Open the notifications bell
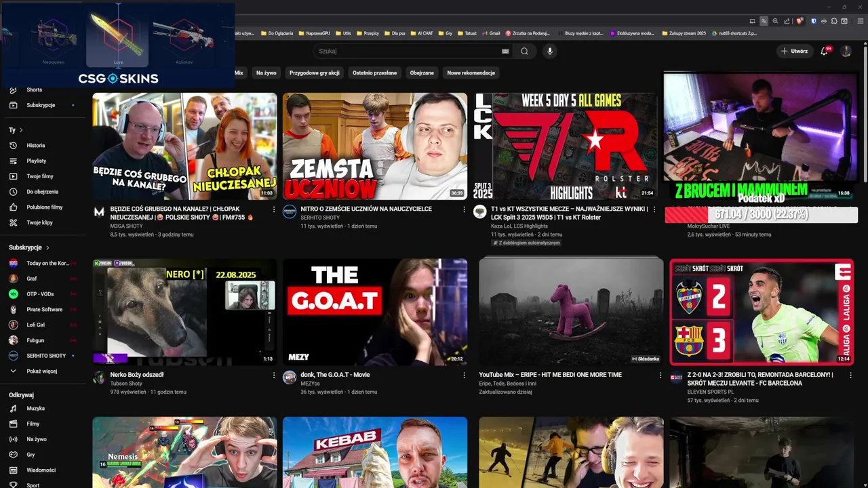Image resolution: width=868 pixels, height=488 pixels. (x=825, y=51)
